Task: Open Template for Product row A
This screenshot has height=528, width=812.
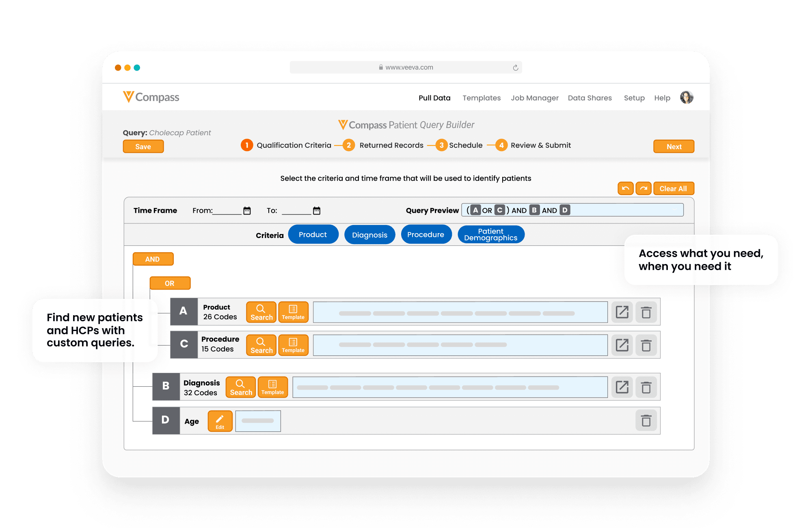Action: pyautogui.click(x=293, y=312)
